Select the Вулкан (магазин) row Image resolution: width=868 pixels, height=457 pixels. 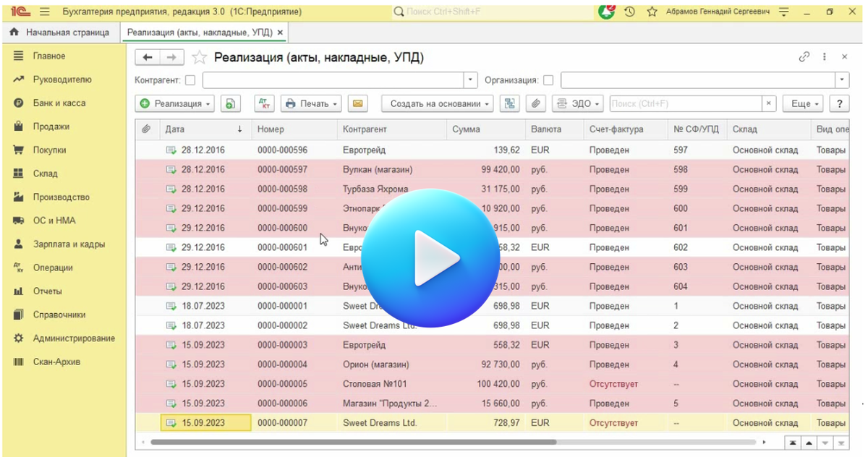click(x=492, y=169)
